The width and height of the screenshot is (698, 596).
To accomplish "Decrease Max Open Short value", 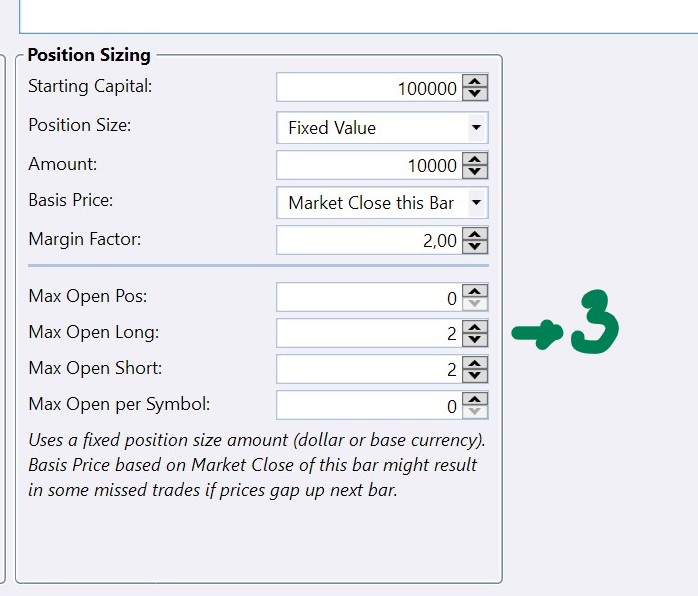I will (x=476, y=375).
